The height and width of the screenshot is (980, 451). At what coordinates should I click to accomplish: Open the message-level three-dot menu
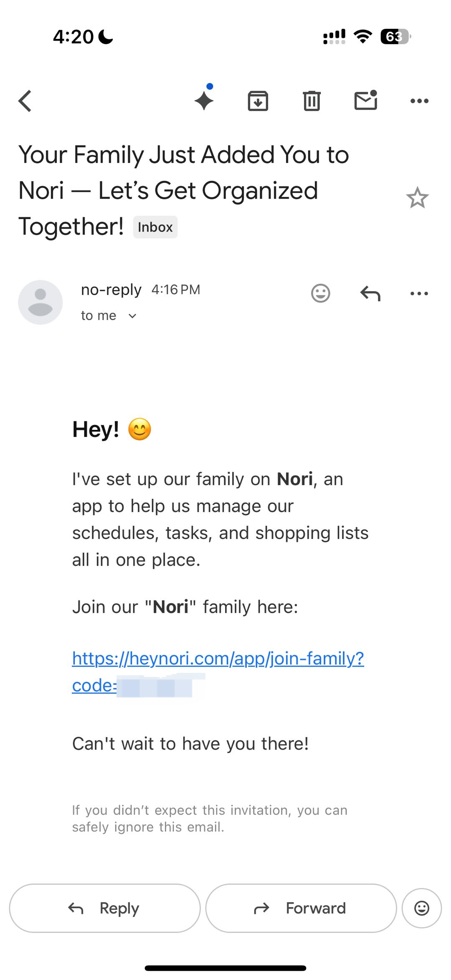pyautogui.click(x=419, y=293)
